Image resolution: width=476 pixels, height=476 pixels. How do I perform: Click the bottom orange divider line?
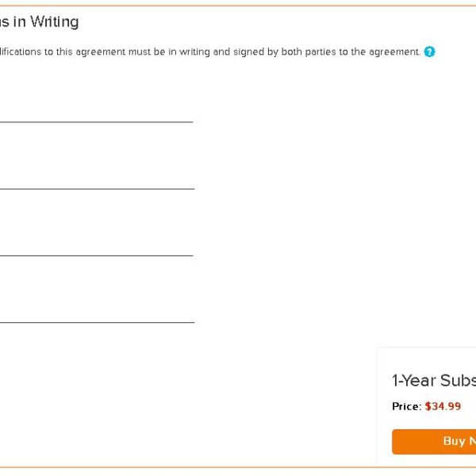238,466
